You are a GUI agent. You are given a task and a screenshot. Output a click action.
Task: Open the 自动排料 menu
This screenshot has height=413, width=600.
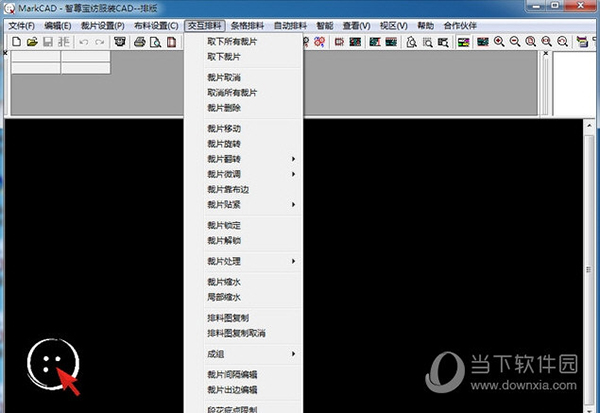290,26
